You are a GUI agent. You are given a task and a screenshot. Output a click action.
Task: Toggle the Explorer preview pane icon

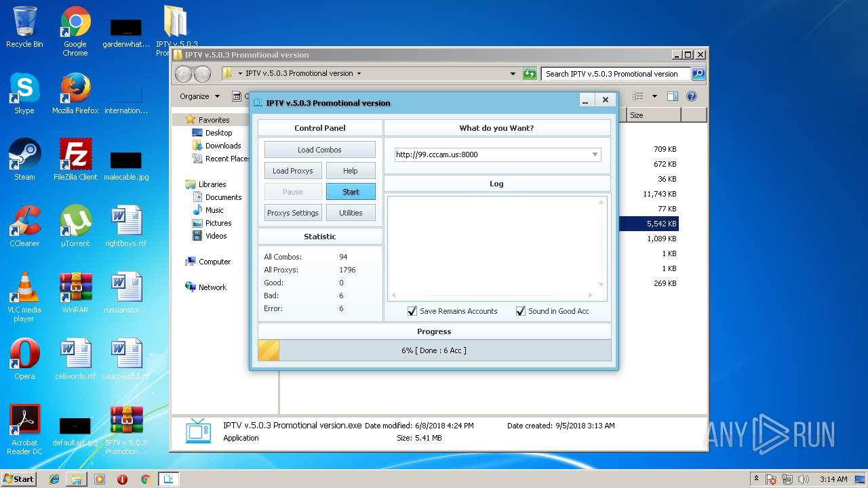click(673, 96)
